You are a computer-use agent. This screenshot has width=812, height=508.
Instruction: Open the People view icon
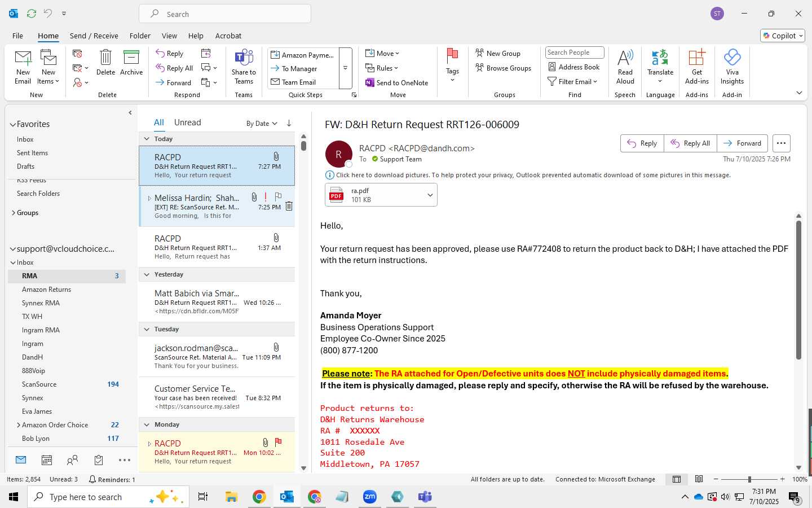click(72, 460)
